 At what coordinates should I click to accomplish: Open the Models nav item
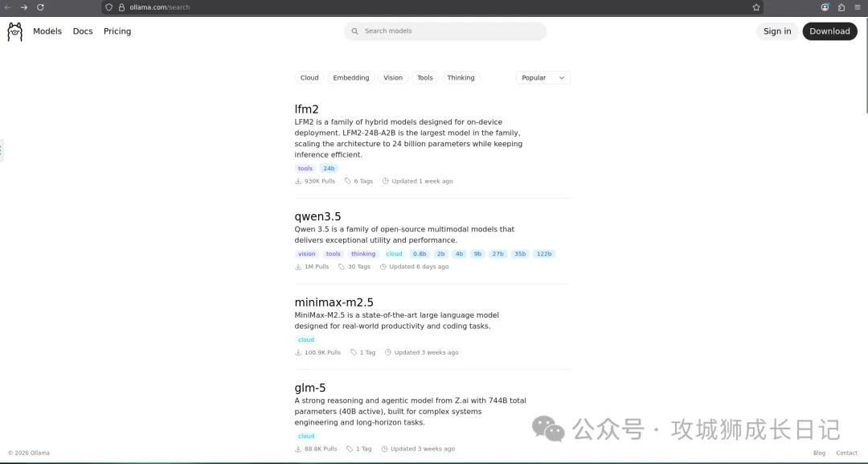[x=47, y=31]
